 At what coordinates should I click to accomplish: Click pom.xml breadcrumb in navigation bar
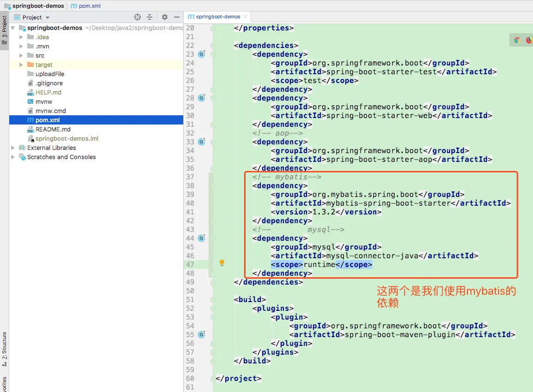pos(86,6)
